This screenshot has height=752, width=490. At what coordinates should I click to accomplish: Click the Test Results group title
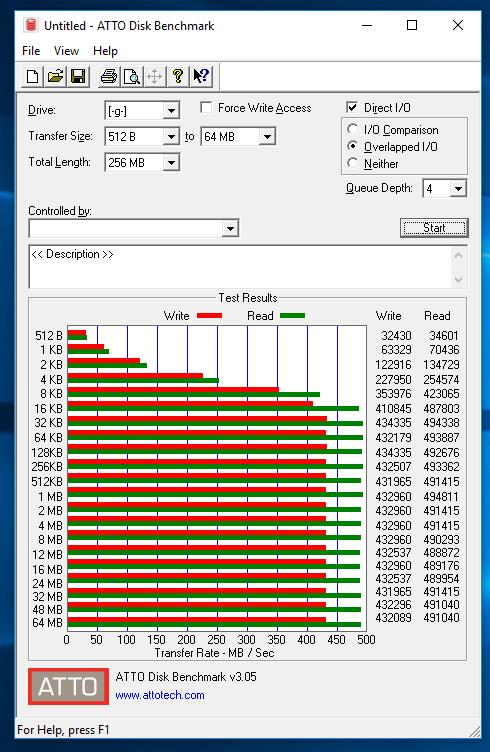click(248, 298)
